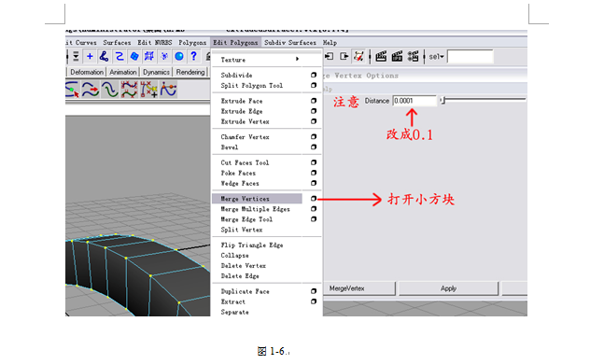Click the MergeVertex button

click(359, 288)
